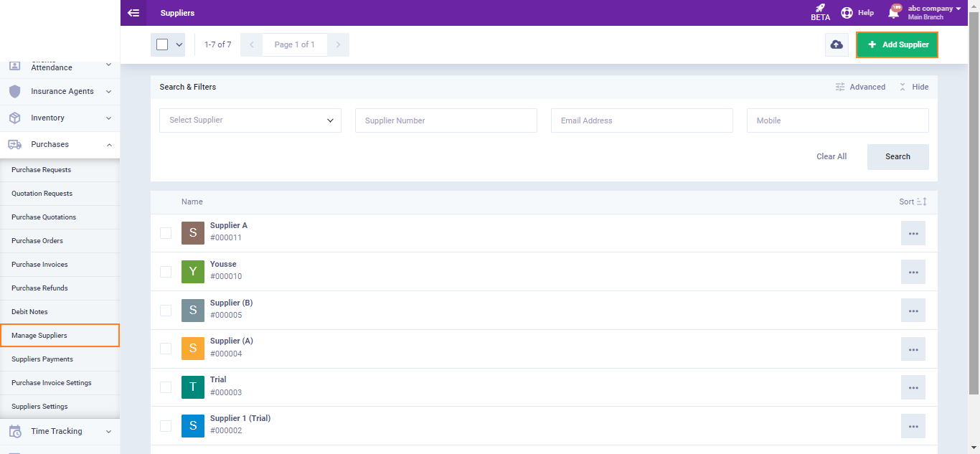Open the notifications bell
980x454 pixels.
[x=893, y=13]
